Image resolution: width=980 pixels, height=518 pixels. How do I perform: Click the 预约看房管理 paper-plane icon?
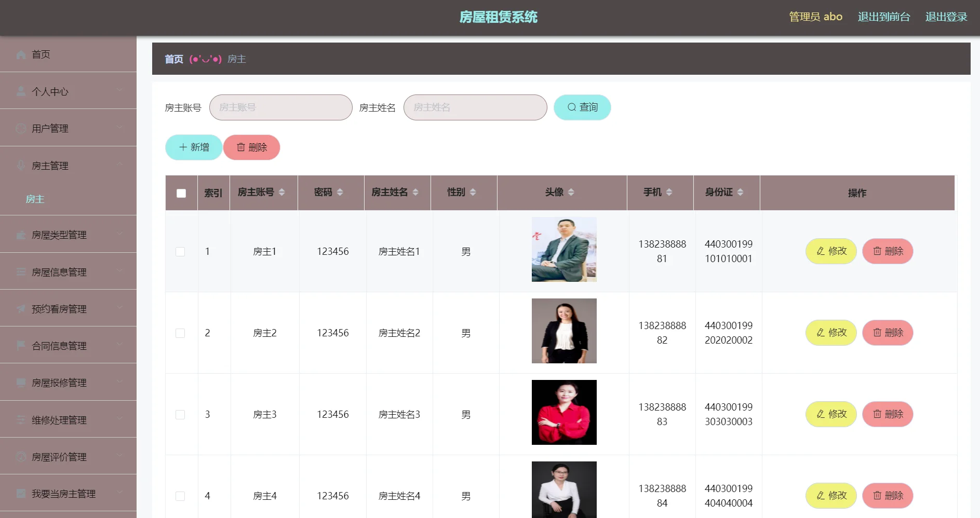tap(21, 308)
